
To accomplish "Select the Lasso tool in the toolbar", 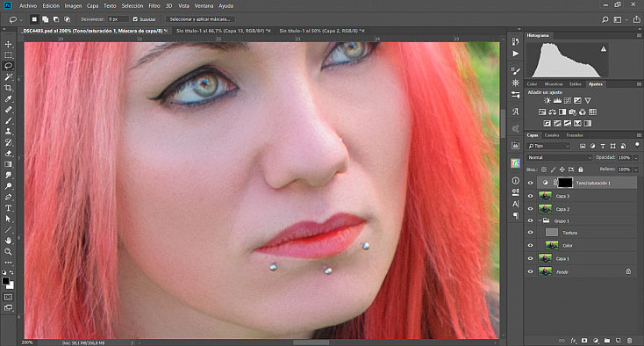I will (x=8, y=66).
